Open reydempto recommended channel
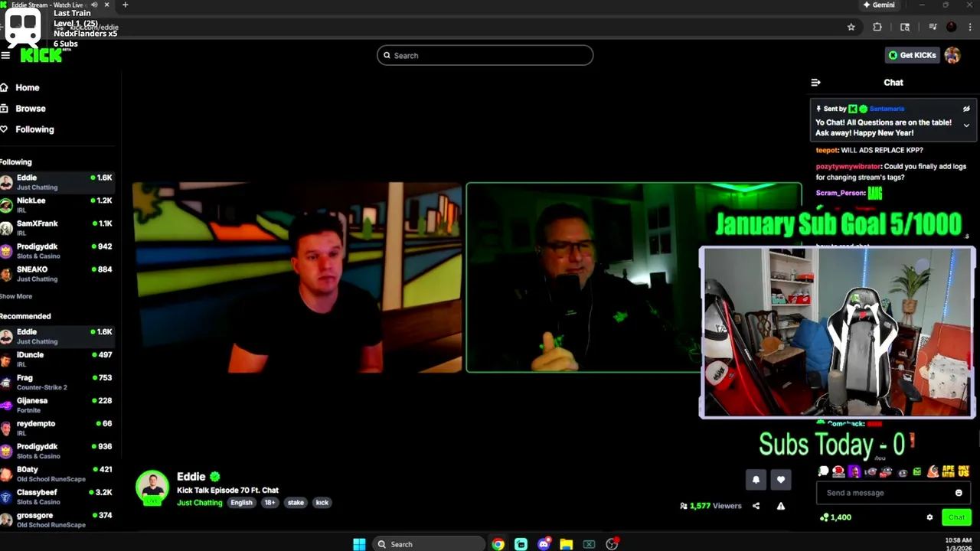Image resolution: width=980 pixels, height=551 pixels. point(57,428)
